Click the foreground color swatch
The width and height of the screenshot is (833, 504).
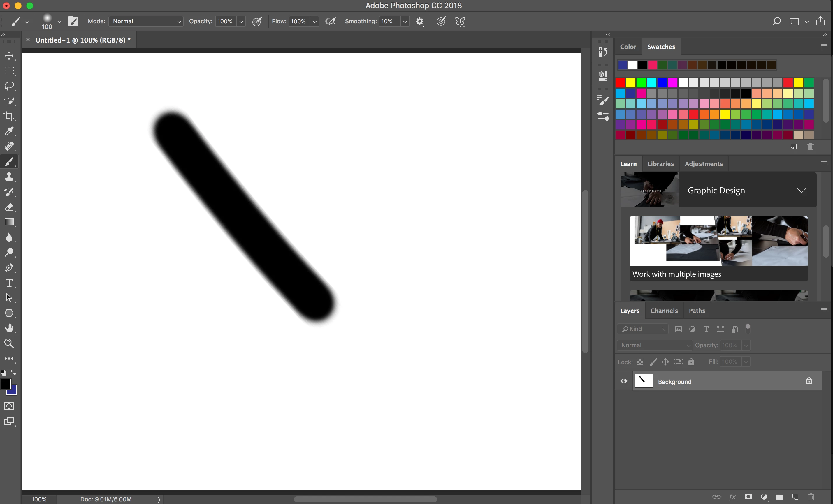click(x=6, y=384)
